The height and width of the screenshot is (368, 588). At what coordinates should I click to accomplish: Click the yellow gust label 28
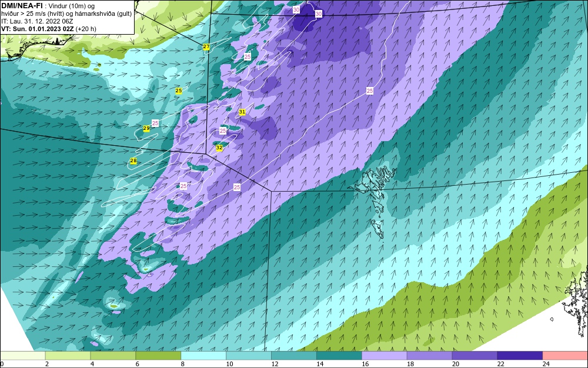point(133,160)
